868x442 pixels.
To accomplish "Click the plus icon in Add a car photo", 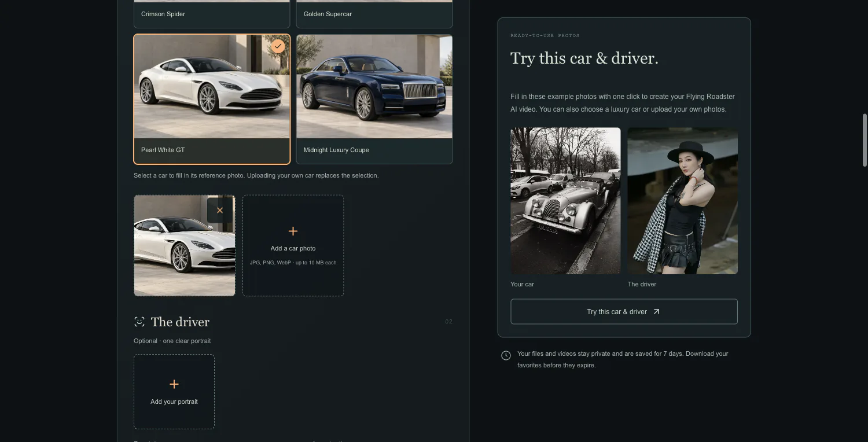I will pos(293,231).
